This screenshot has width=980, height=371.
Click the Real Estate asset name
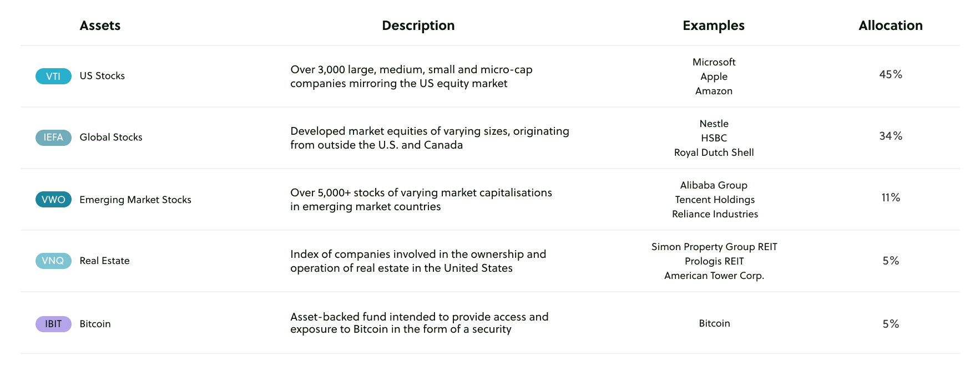pos(104,261)
